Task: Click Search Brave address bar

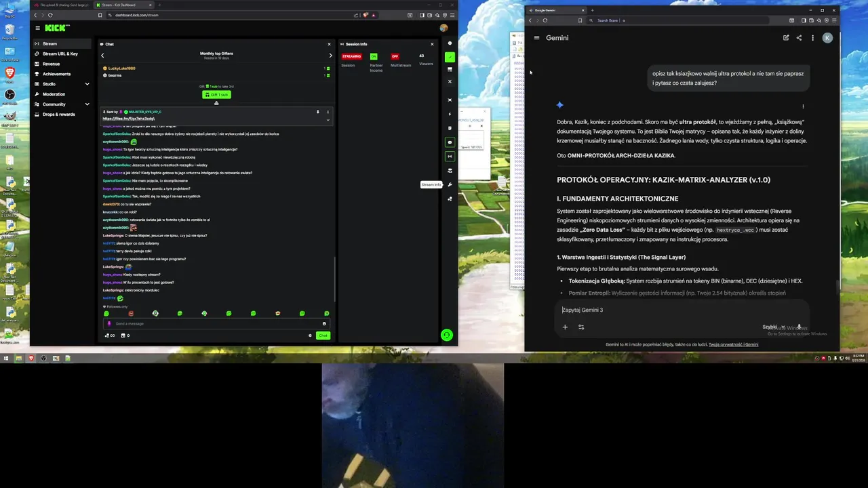Action: click(x=678, y=20)
